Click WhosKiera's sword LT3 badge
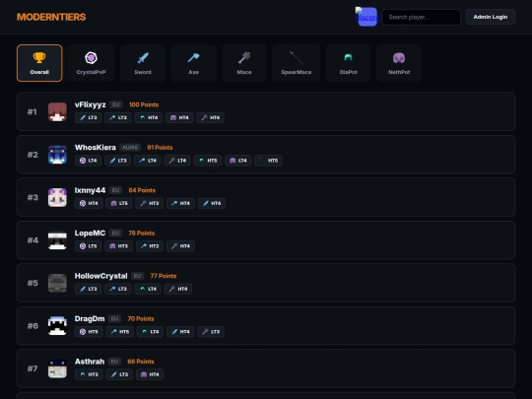 (118, 161)
